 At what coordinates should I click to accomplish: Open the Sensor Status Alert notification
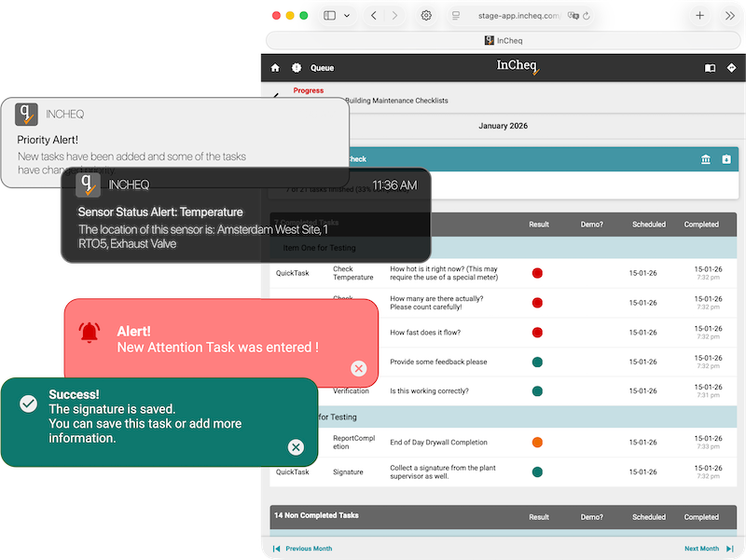click(x=246, y=215)
